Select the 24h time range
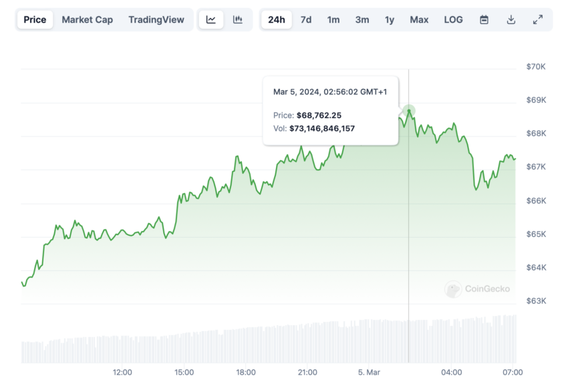The height and width of the screenshot is (392, 568). (277, 19)
